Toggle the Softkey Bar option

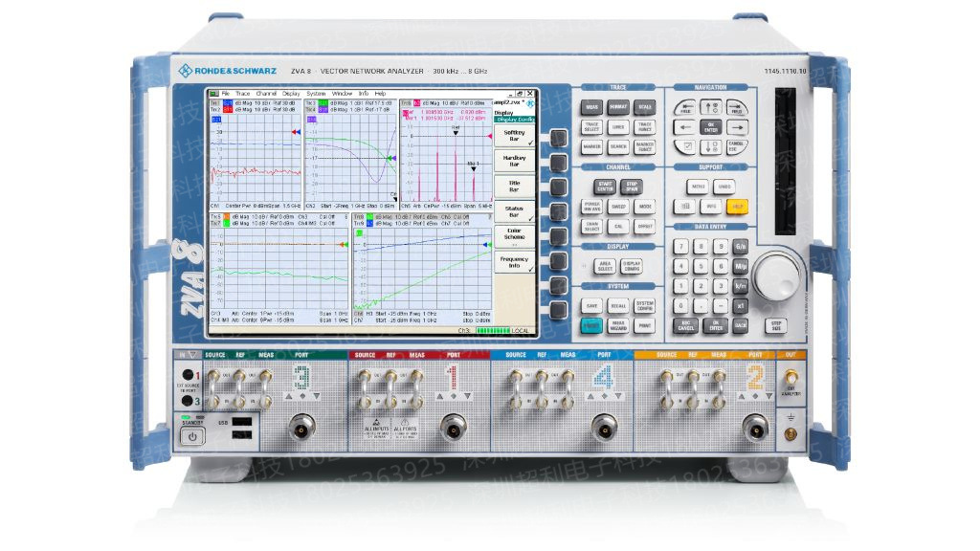(x=514, y=135)
